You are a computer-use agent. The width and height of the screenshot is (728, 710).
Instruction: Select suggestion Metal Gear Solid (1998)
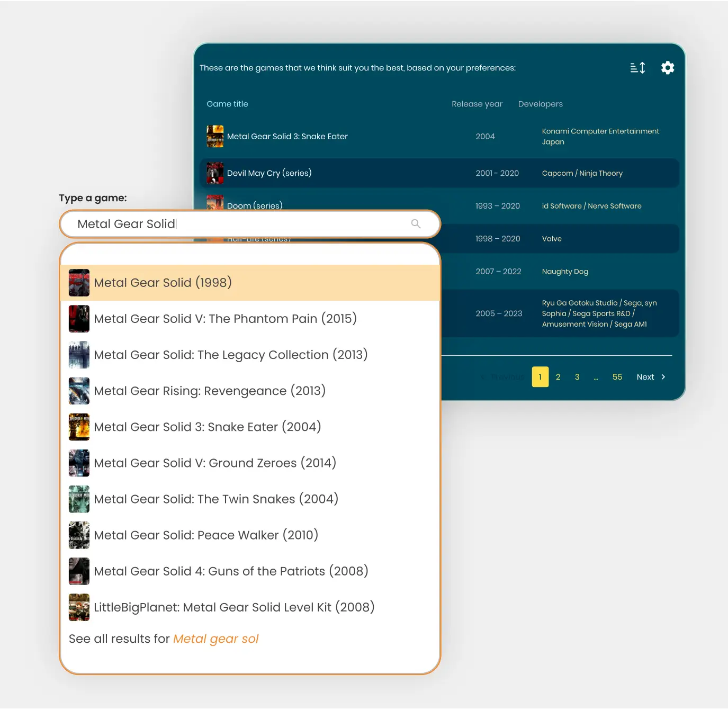point(250,283)
